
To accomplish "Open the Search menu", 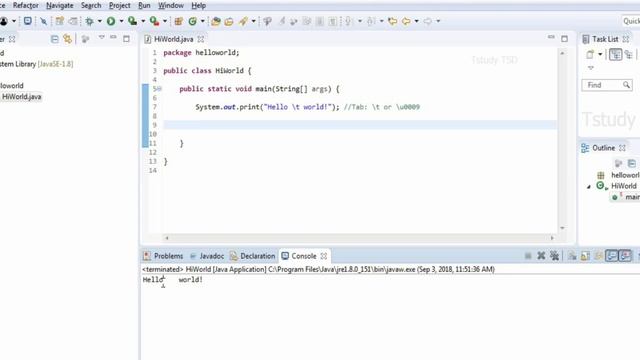I will click(x=91, y=5).
